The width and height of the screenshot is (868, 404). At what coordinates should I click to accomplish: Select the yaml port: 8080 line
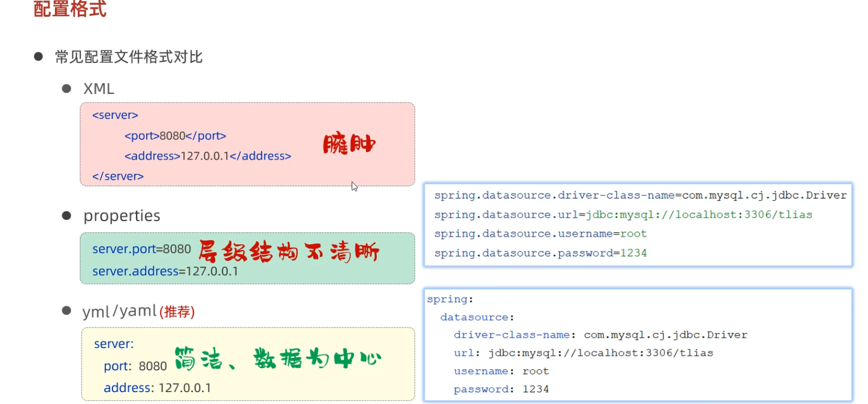[135, 366]
